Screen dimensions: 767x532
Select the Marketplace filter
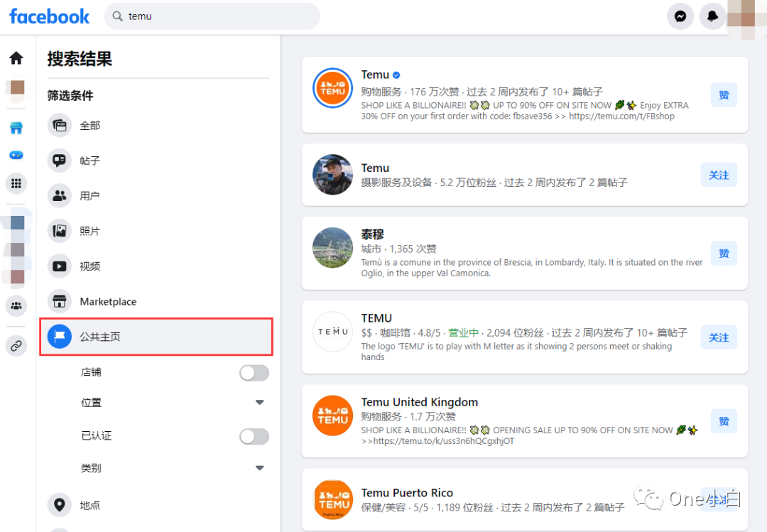click(x=158, y=301)
